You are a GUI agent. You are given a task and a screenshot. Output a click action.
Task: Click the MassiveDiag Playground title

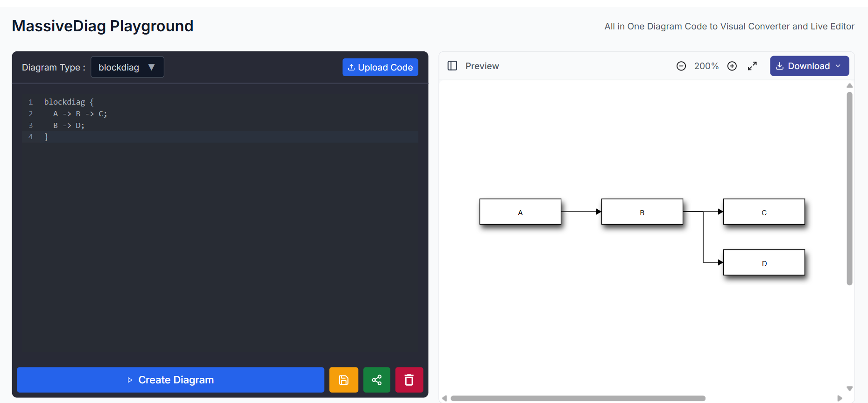[103, 26]
